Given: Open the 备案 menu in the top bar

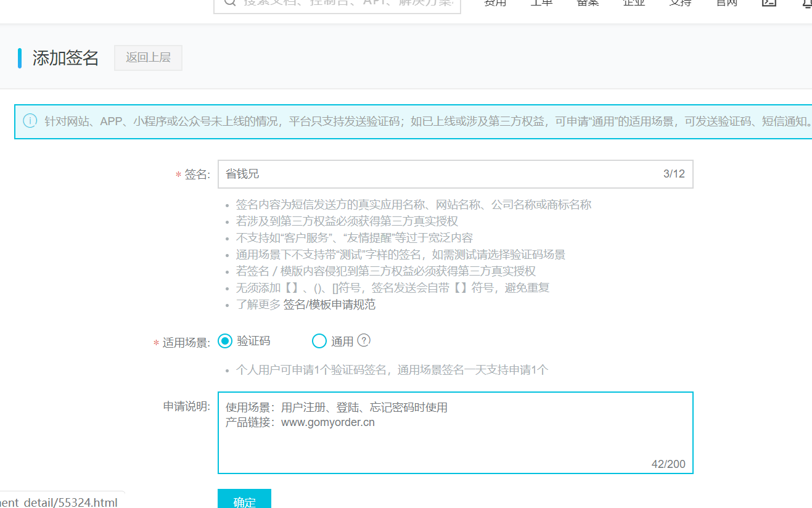Looking at the screenshot, I should click(586, 3).
